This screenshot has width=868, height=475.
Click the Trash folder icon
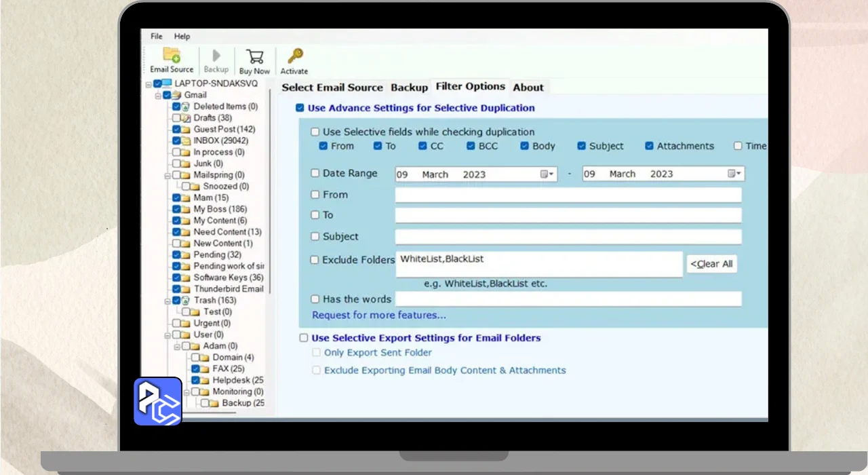[x=186, y=300]
